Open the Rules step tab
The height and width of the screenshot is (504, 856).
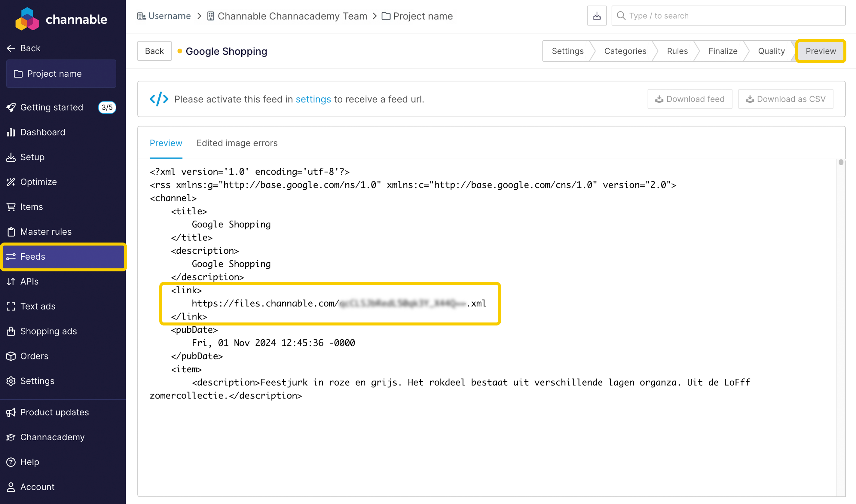(677, 51)
